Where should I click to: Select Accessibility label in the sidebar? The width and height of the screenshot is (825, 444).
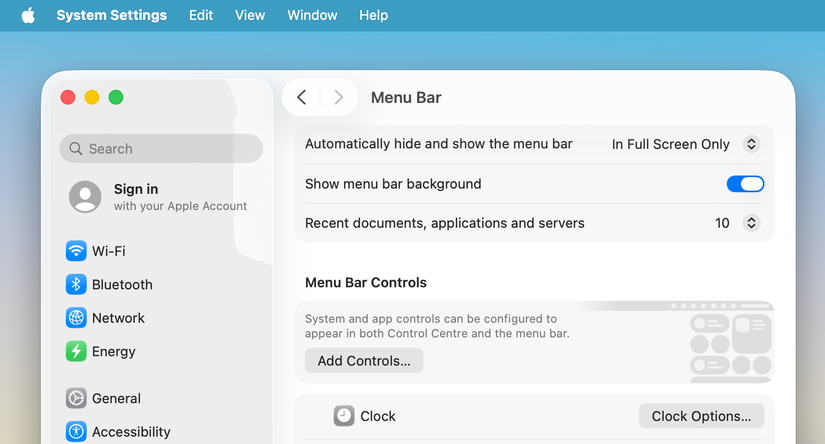(131, 432)
